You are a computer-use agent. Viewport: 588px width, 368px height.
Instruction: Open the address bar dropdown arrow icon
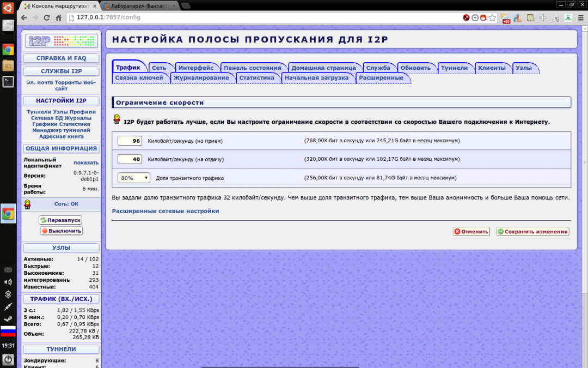pos(475,17)
